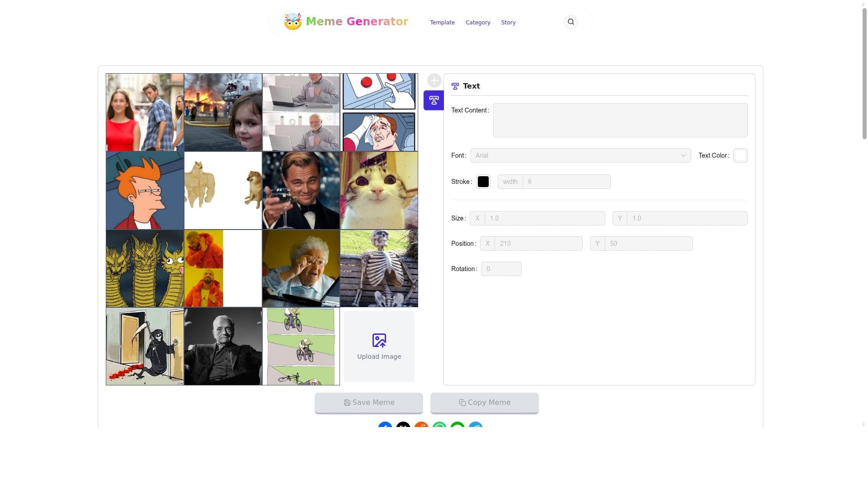Select the three-headed dragon template
Viewport: 868px width, 488px height.
[145, 268]
